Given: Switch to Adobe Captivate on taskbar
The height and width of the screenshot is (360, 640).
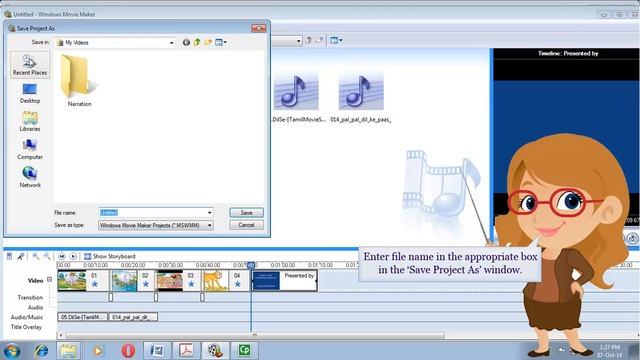Looking at the screenshot, I should 244,350.
